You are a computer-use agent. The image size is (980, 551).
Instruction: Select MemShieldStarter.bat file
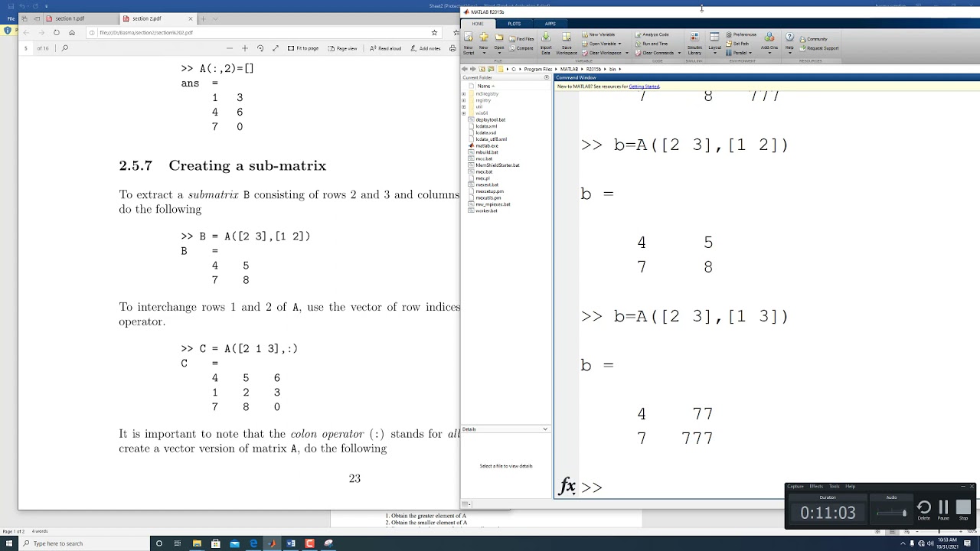coord(497,165)
